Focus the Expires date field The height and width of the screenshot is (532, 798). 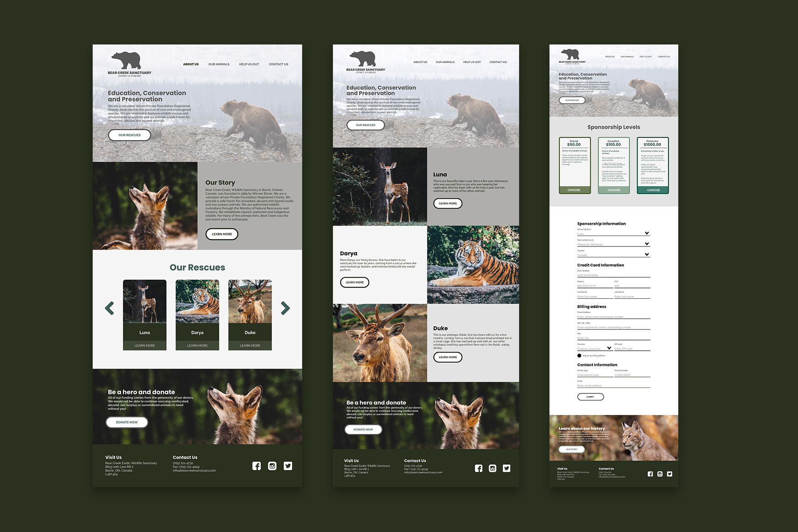pos(595,286)
